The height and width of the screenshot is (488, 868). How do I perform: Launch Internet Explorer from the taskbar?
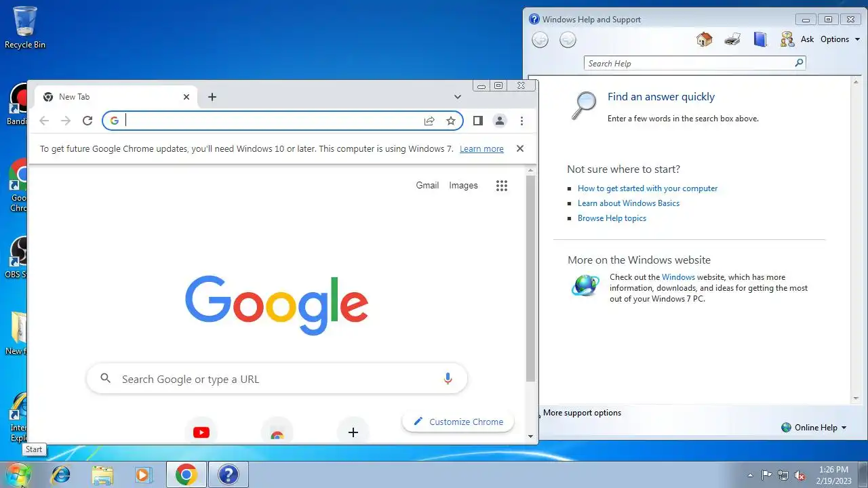61,475
